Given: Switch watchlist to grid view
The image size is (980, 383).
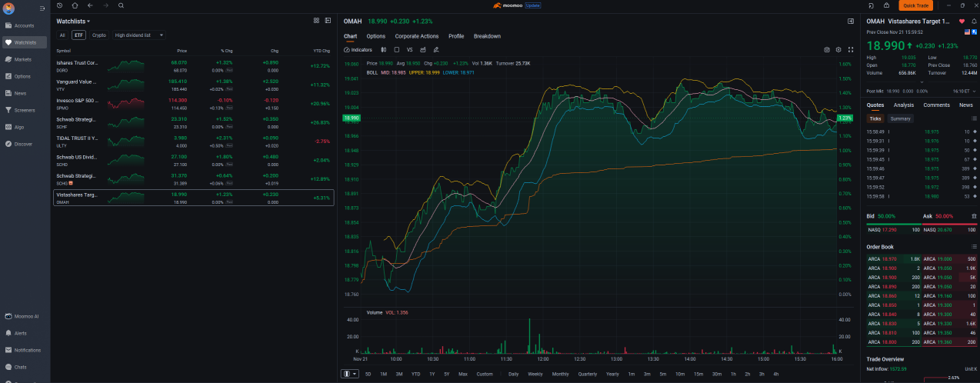Looking at the screenshot, I should click(x=316, y=21).
